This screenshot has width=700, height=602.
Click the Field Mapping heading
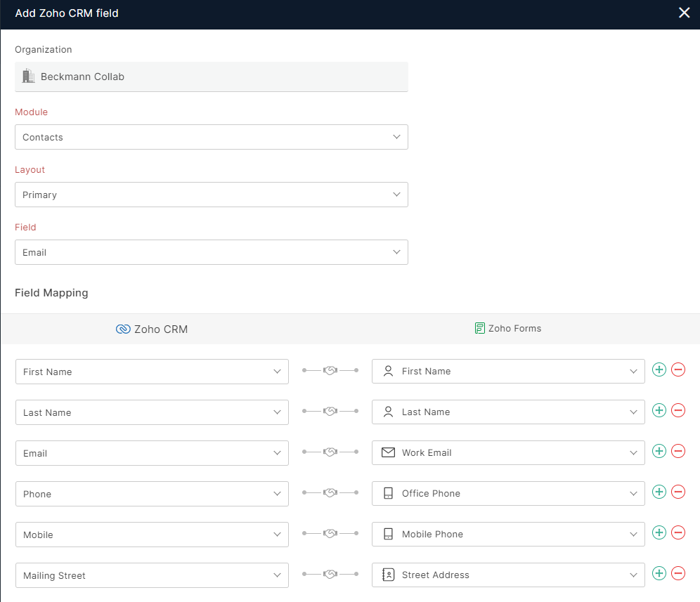tap(51, 293)
